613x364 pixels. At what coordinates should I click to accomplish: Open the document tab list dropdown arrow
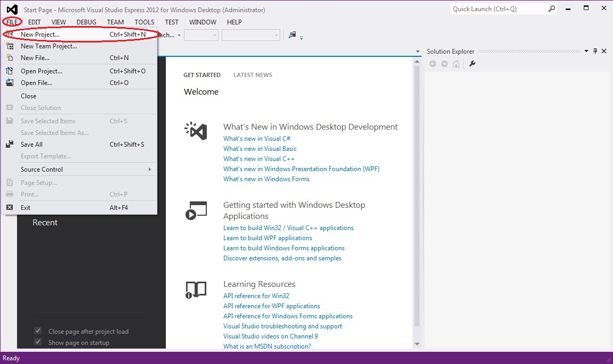point(418,52)
